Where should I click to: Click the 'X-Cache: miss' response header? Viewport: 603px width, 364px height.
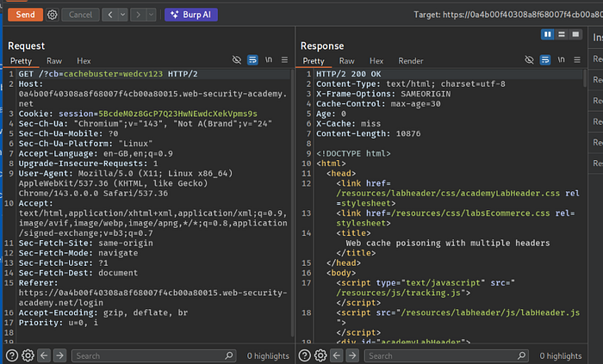tap(348, 124)
